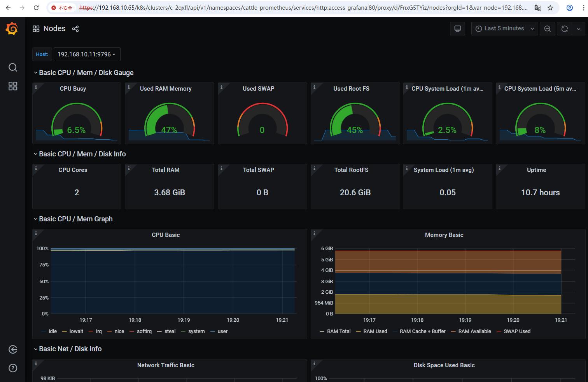Click the Used SWAP gauge
The image size is (588, 382).
pyautogui.click(x=262, y=121)
